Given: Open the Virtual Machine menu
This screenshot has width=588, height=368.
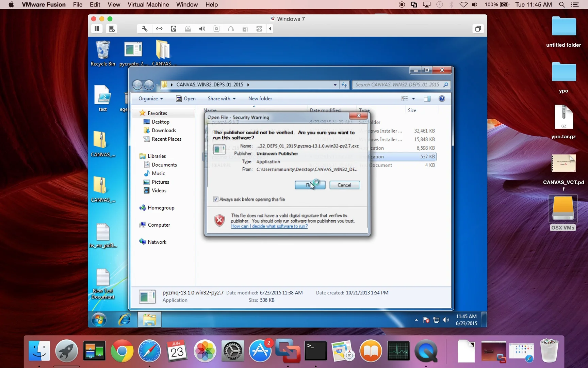Looking at the screenshot, I should click(148, 4).
